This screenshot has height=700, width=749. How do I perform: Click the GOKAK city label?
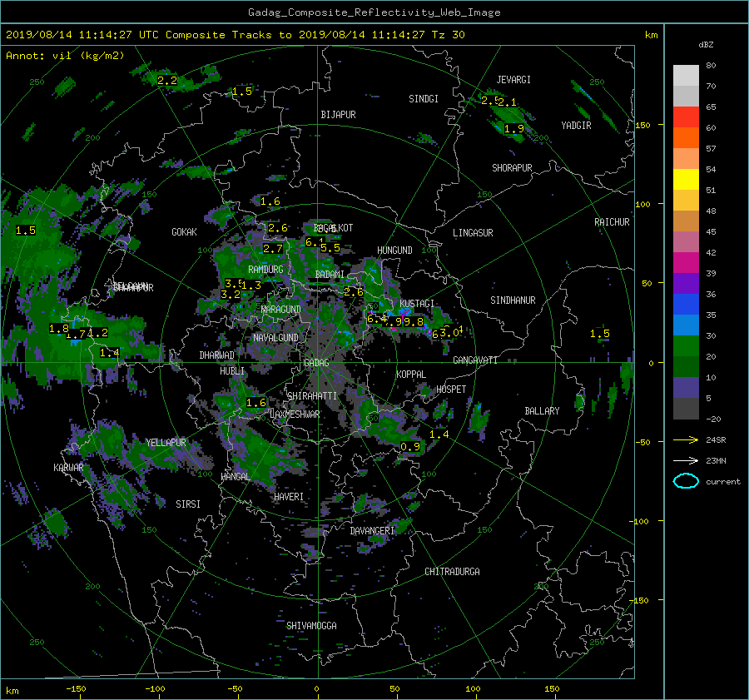coord(185,232)
